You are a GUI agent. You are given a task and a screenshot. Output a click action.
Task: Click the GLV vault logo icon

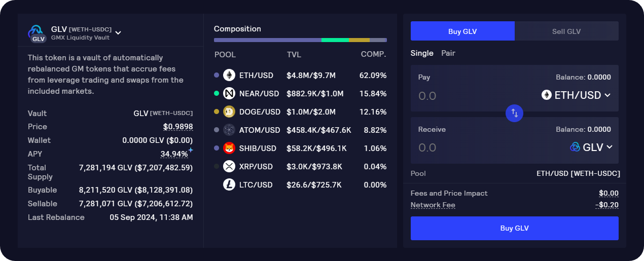click(38, 33)
